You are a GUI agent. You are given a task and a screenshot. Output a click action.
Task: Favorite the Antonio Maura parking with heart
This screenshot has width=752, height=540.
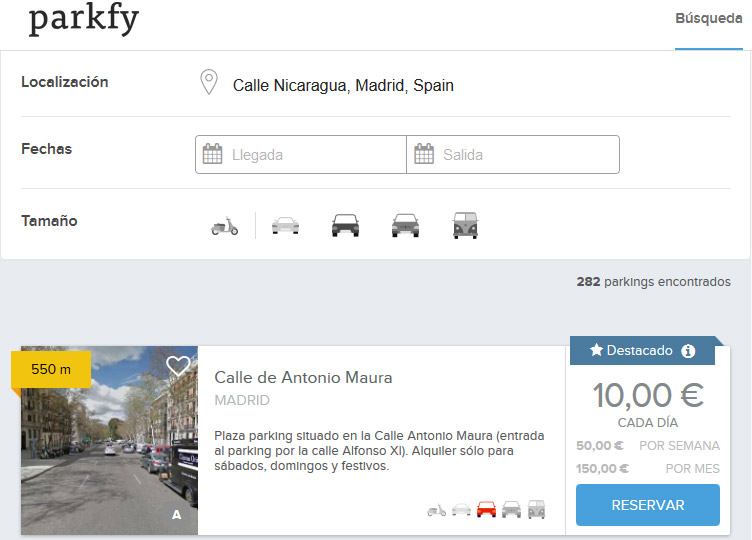(178, 366)
